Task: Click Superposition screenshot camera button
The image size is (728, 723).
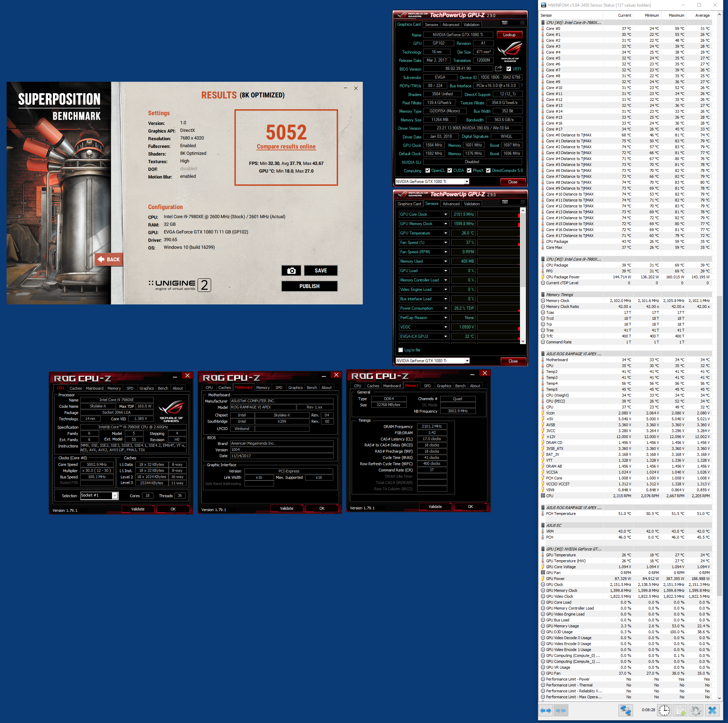Action: coord(291,271)
